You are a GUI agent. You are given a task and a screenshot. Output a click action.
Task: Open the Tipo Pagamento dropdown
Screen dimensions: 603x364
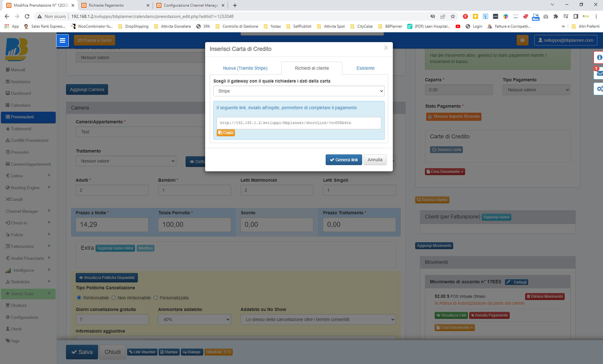click(x=536, y=90)
